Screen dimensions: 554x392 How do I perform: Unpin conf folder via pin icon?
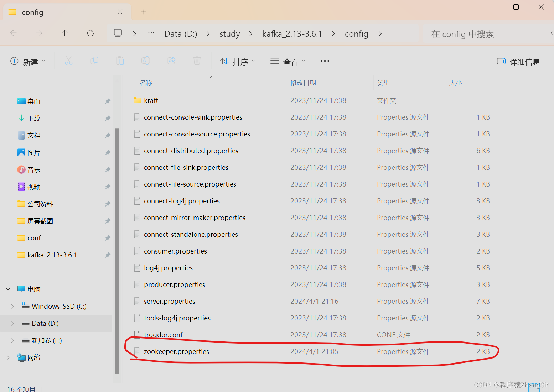pyautogui.click(x=108, y=238)
